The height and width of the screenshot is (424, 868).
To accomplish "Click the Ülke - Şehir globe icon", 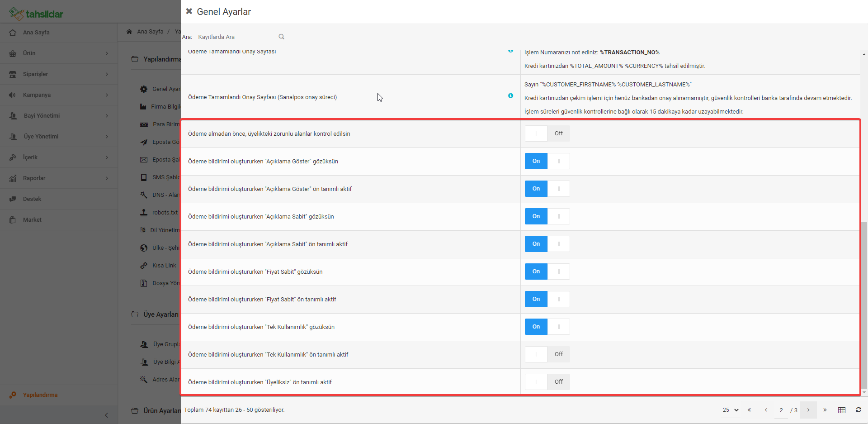I will coord(144,248).
